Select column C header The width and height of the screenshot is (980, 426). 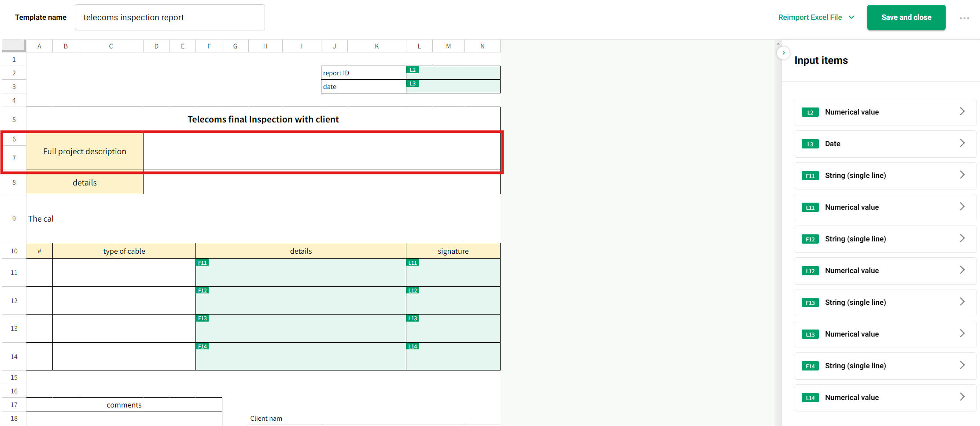point(111,46)
